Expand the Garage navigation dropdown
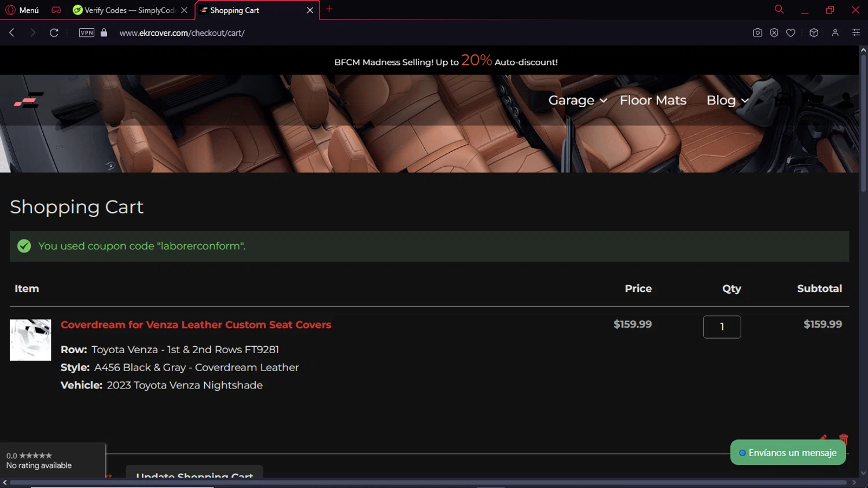The image size is (868, 488). coord(578,100)
